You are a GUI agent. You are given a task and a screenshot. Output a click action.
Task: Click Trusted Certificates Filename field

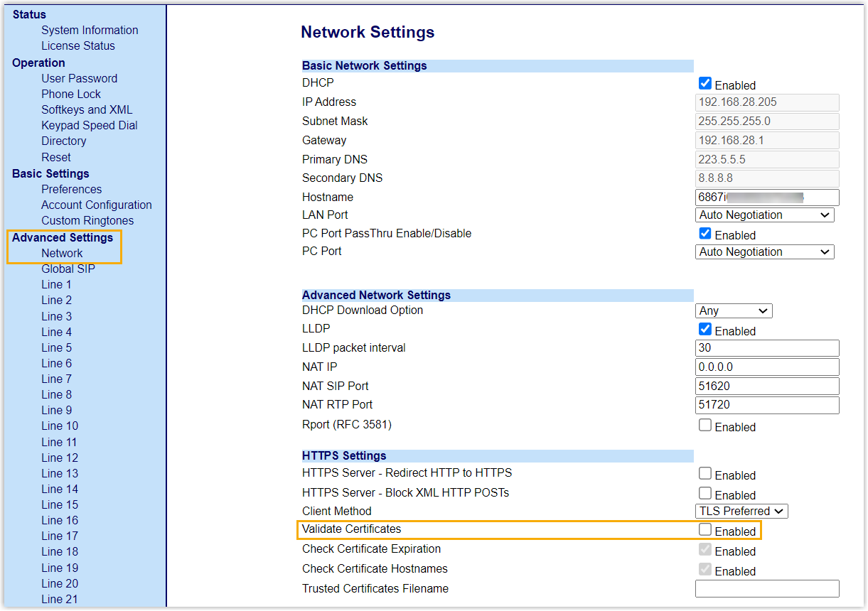click(x=766, y=589)
